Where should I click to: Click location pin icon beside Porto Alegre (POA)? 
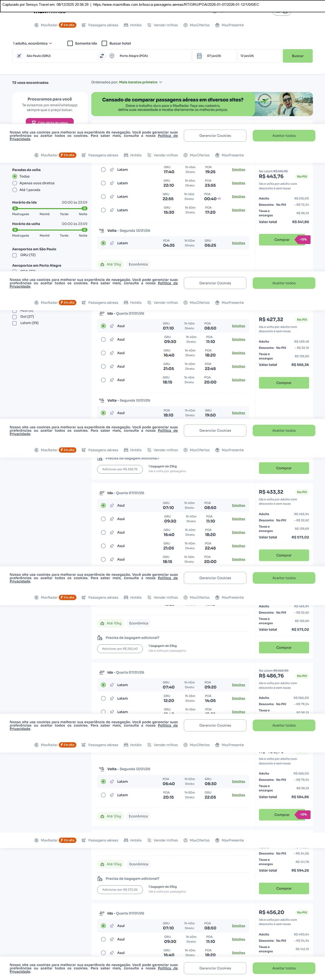(x=112, y=56)
